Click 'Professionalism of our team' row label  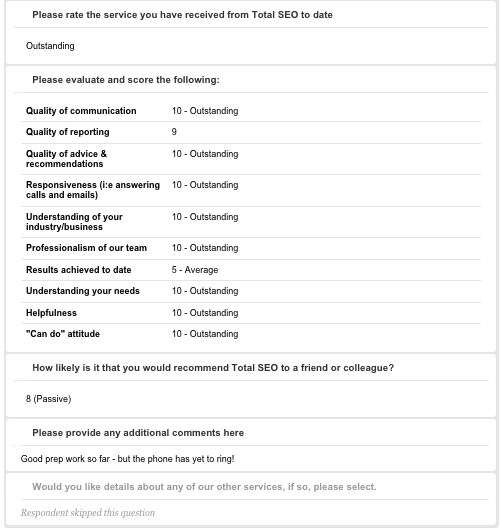[x=86, y=248]
